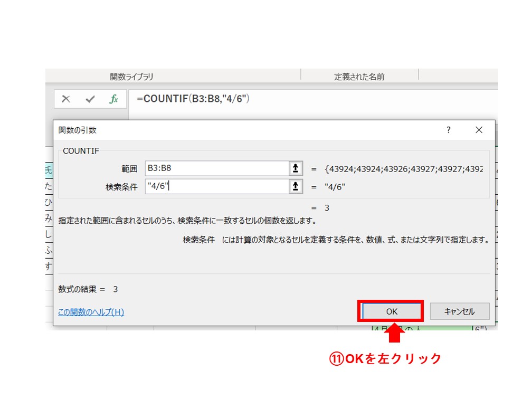Close the 関数の引数 dialog with its X

click(479, 130)
